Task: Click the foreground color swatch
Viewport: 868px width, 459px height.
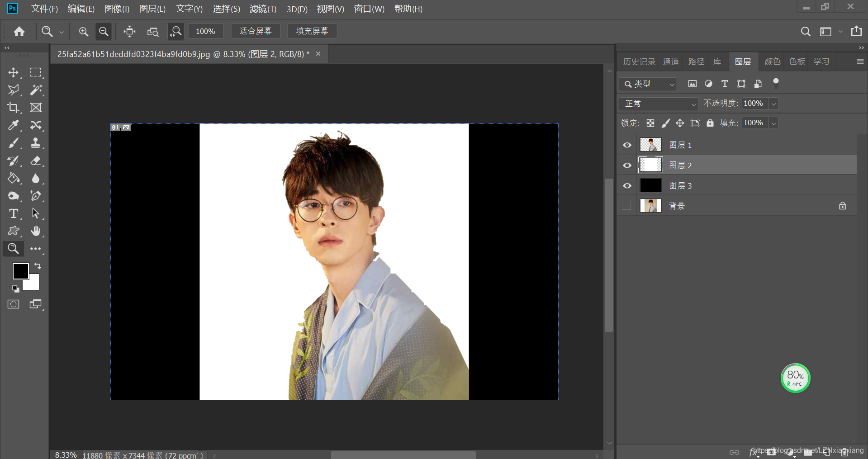Action: 20,271
